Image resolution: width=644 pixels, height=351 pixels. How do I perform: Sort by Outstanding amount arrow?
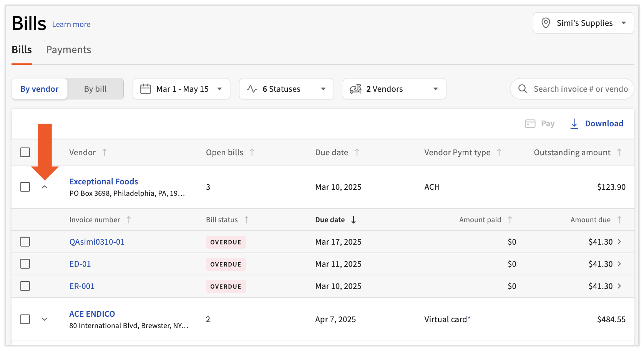tap(619, 152)
